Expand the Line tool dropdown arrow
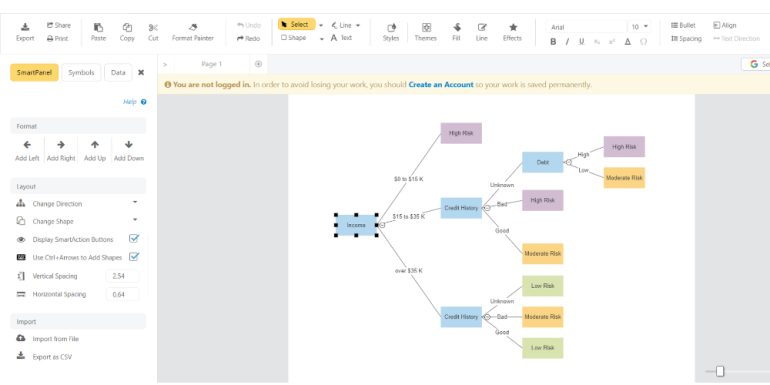Screen dimensions: 770x385 358,25
